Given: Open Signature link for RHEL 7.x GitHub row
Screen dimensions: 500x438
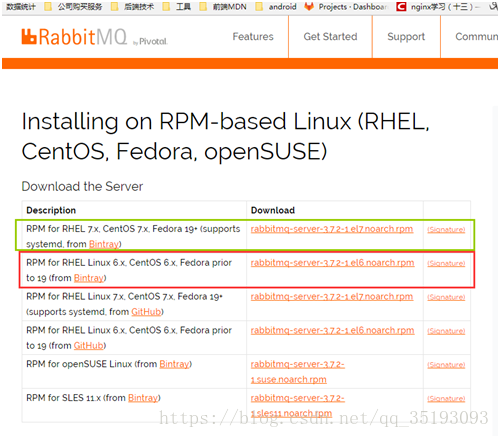Looking at the screenshot, I should tap(446, 297).
